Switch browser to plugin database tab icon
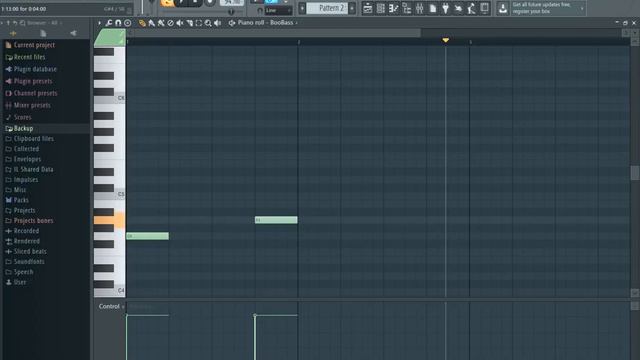 (x=73, y=33)
